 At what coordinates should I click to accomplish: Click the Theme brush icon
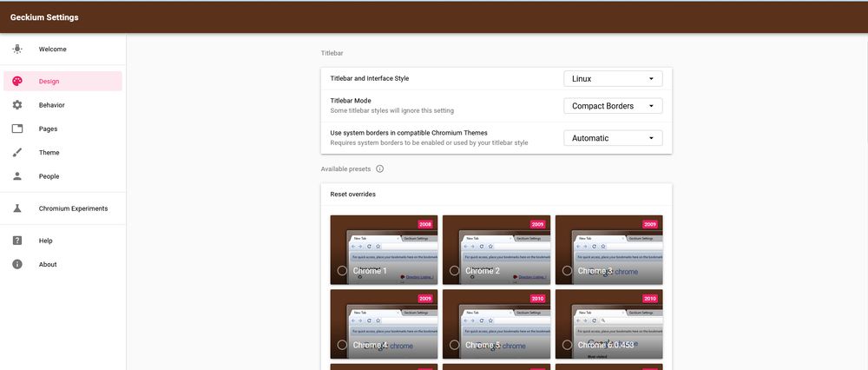coord(17,153)
